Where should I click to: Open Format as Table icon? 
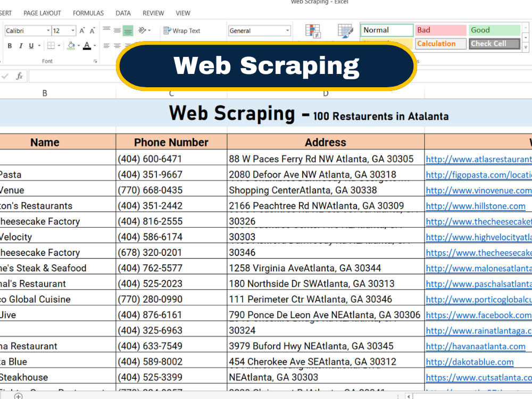345,31
